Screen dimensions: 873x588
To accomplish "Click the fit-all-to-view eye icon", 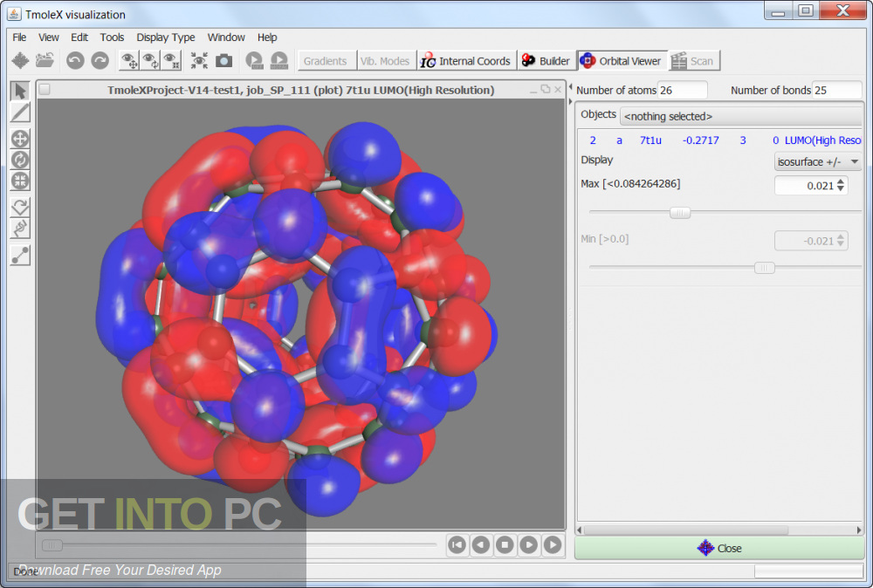I will (x=199, y=61).
